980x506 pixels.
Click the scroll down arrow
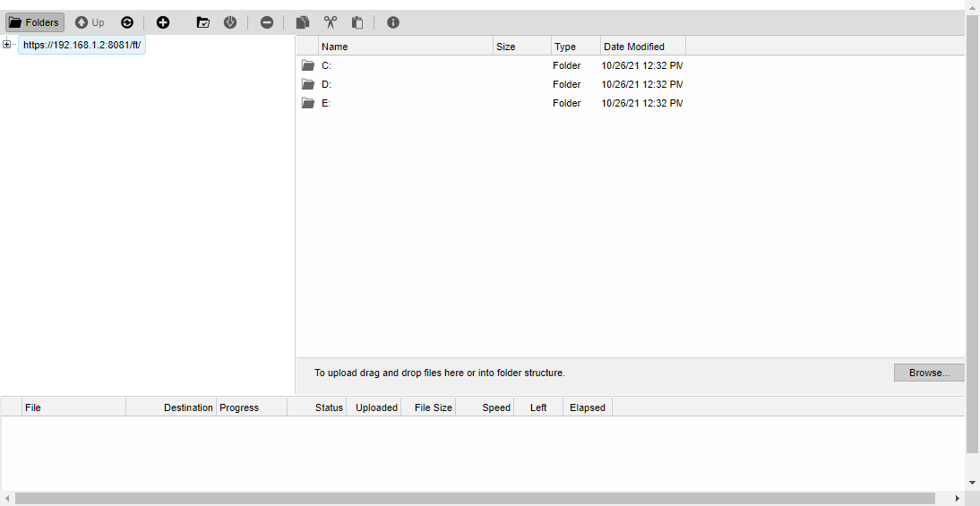pos(973,482)
